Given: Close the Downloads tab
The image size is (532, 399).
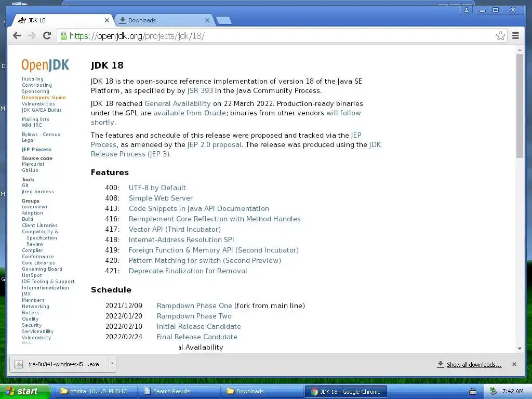Looking at the screenshot, I should (207, 20).
